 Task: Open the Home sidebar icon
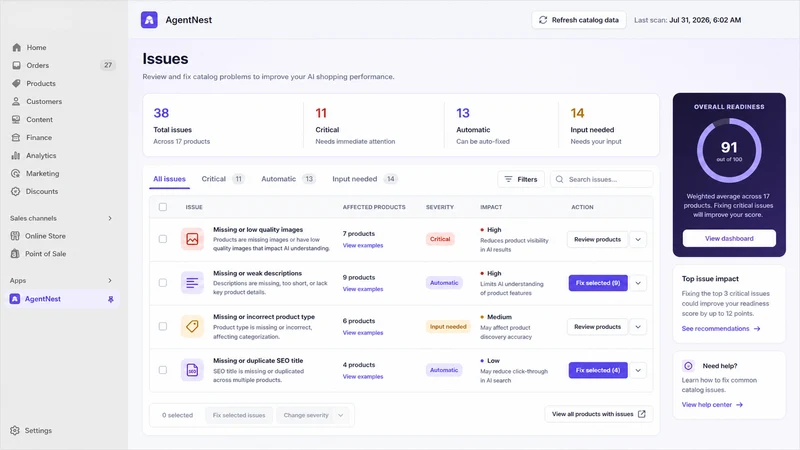click(16, 47)
